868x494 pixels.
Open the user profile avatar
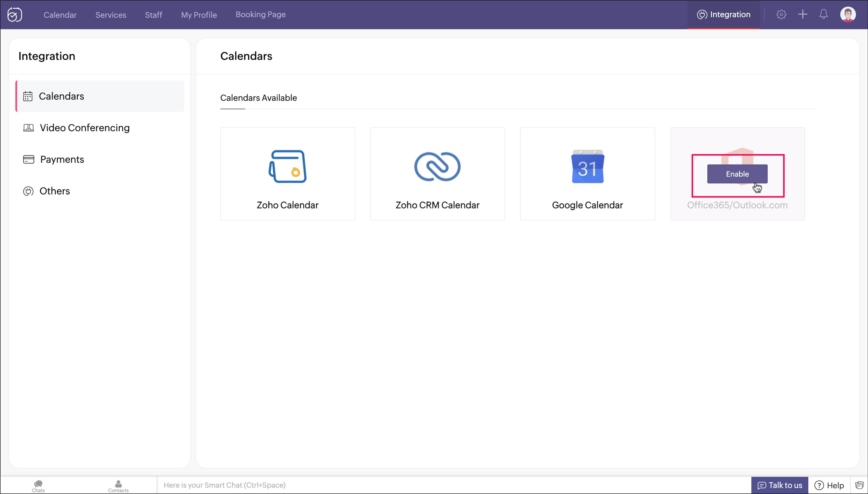(848, 14)
